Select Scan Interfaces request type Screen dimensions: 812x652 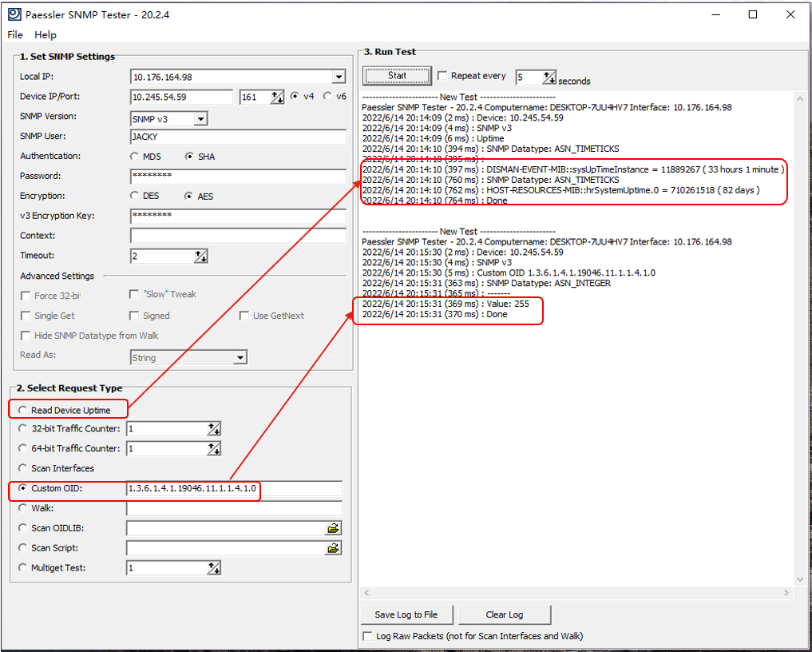(23, 468)
